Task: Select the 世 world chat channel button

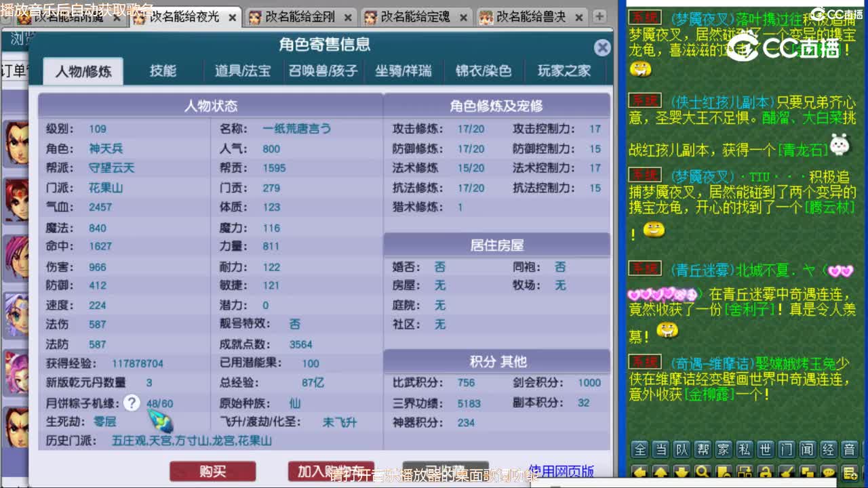Action: (x=766, y=450)
